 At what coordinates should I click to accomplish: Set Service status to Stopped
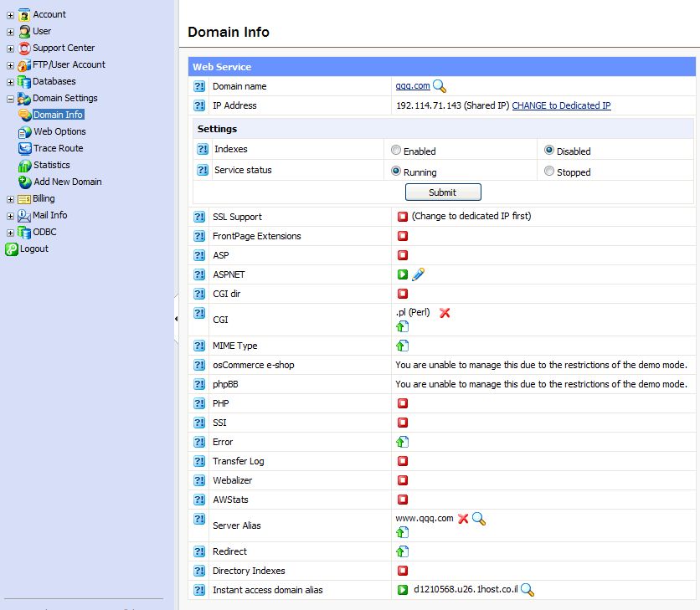pyautogui.click(x=549, y=172)
